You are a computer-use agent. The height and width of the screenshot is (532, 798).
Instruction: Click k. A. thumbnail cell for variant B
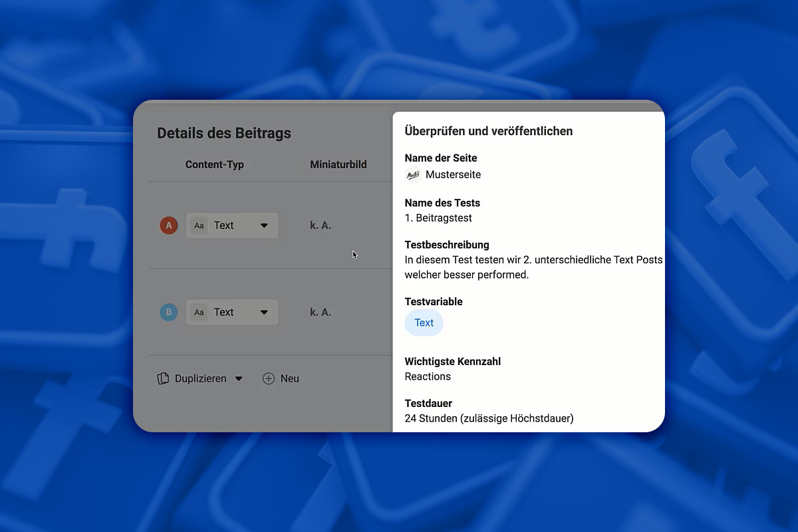point(321,312)
